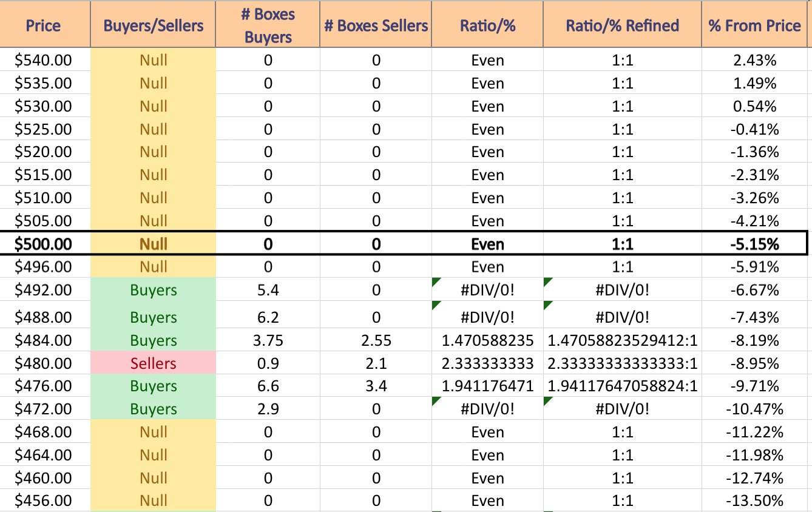Select the #DIV/0! Ratio/% cell at $472.00
Screen dimensions: 812x512
[x=487, y=409]
